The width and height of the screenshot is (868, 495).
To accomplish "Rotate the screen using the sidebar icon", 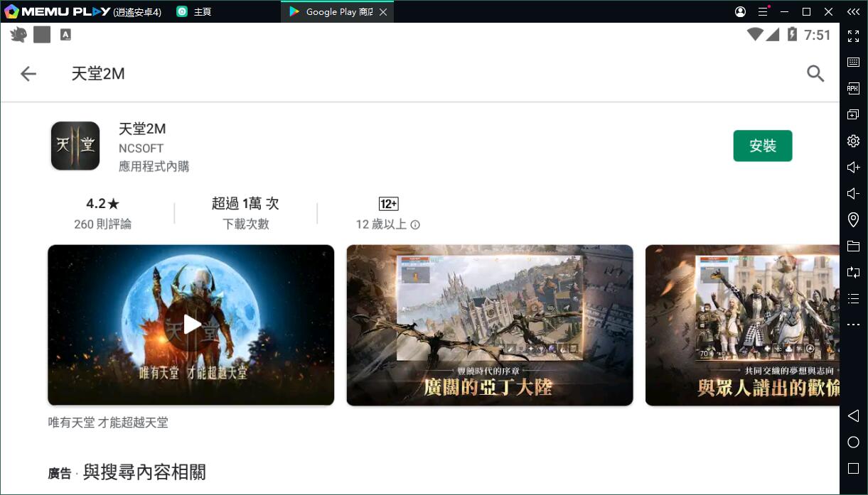I will click(x=852, y=272).
